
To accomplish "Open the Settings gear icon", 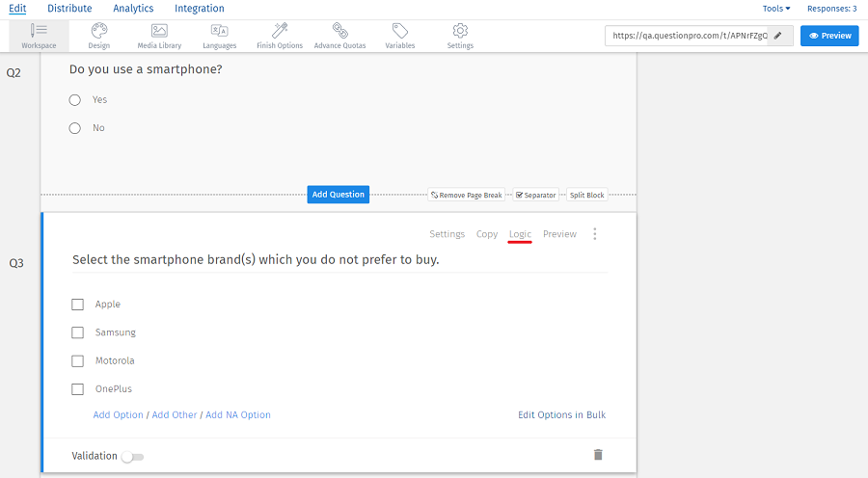I will pos(460,31).
